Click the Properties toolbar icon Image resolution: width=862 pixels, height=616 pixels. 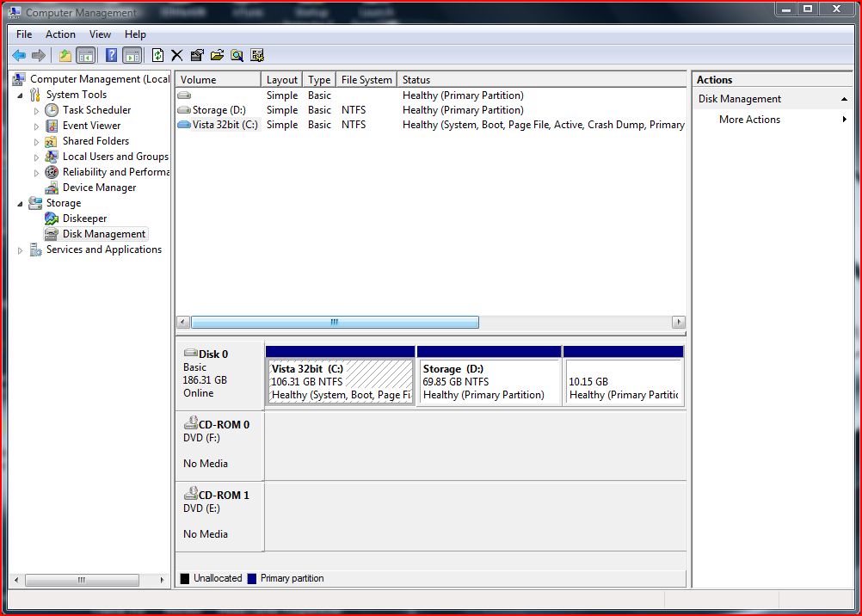point(197,55)
